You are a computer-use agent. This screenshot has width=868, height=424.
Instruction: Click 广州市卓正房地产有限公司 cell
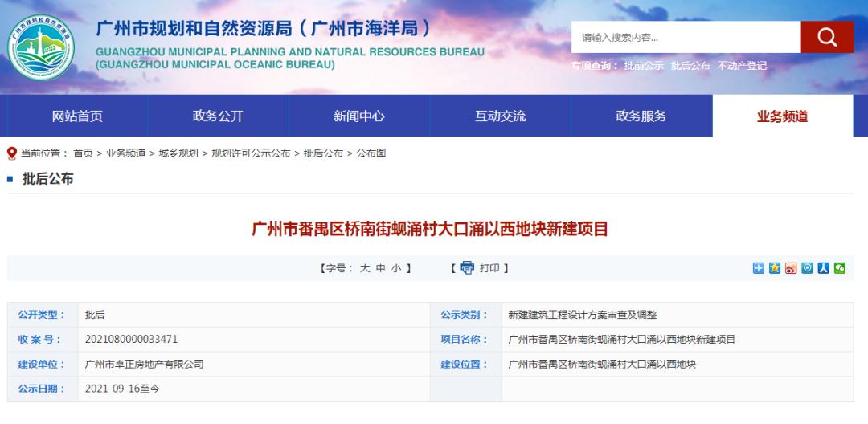click(x=145, y=365)
